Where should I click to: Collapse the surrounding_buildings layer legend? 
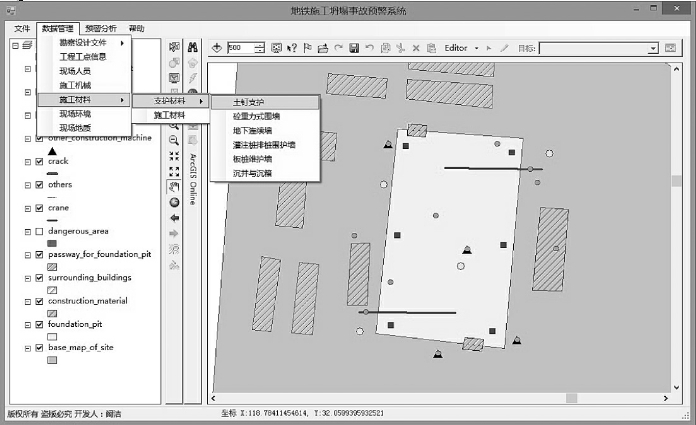click(28, 278)
